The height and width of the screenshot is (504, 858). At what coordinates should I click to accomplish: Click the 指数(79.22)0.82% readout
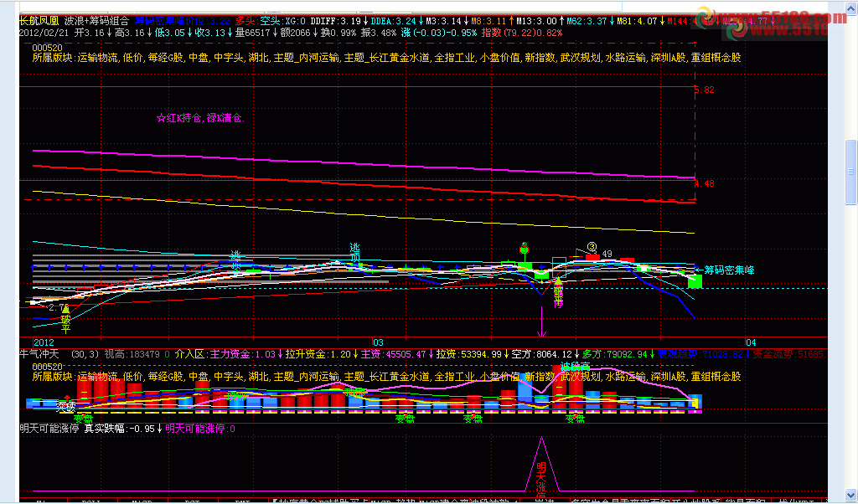(521, 33)
